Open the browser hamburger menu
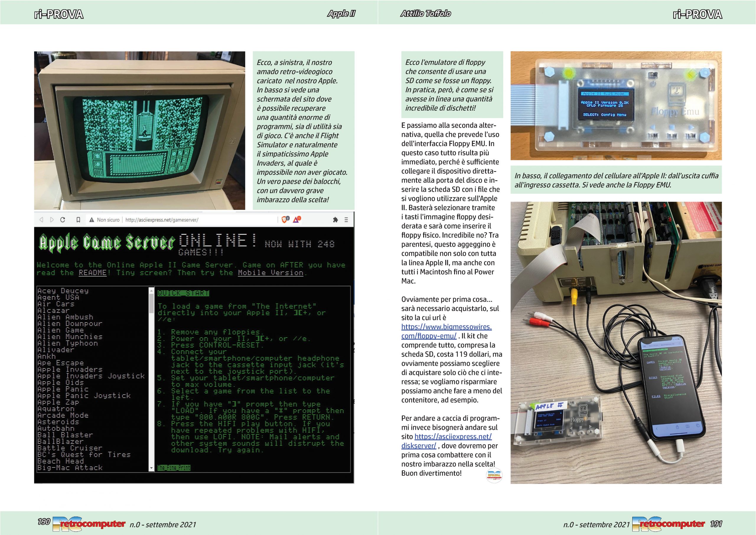756x535 pixels. [x=346, y=220]
